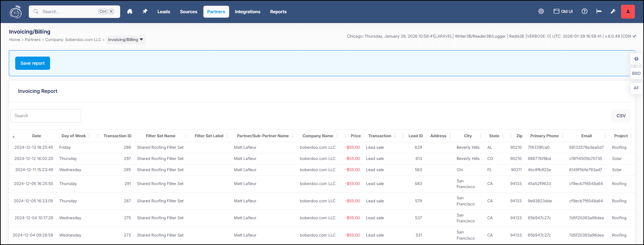Sort by Project column header
The height and width of the screenshot is (245, 644).
pos(621,136)
